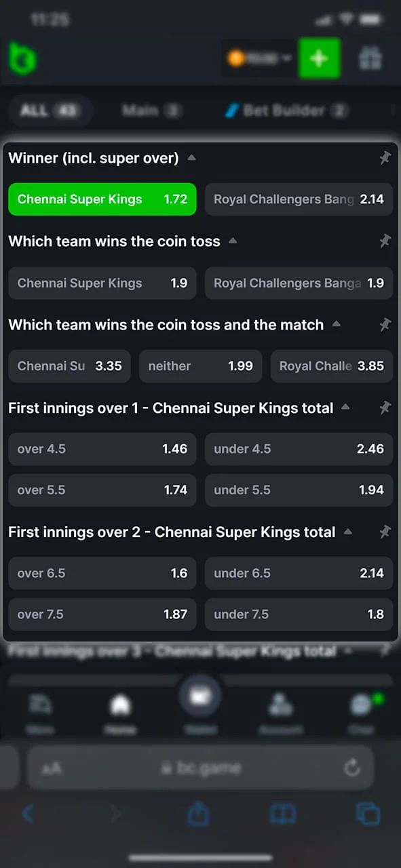Viewport: 401px width, 868px height.
Task: Open the bonus gift icon at top right
Action: (370, 58)
